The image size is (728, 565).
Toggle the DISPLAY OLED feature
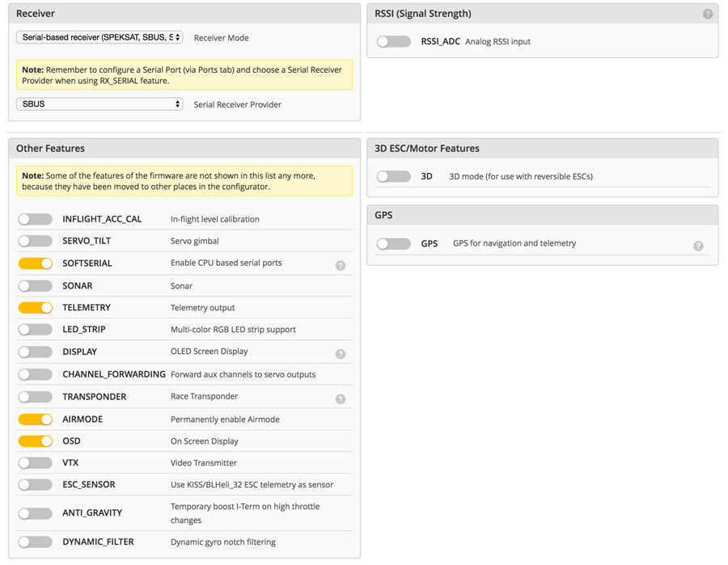point(36,352)
